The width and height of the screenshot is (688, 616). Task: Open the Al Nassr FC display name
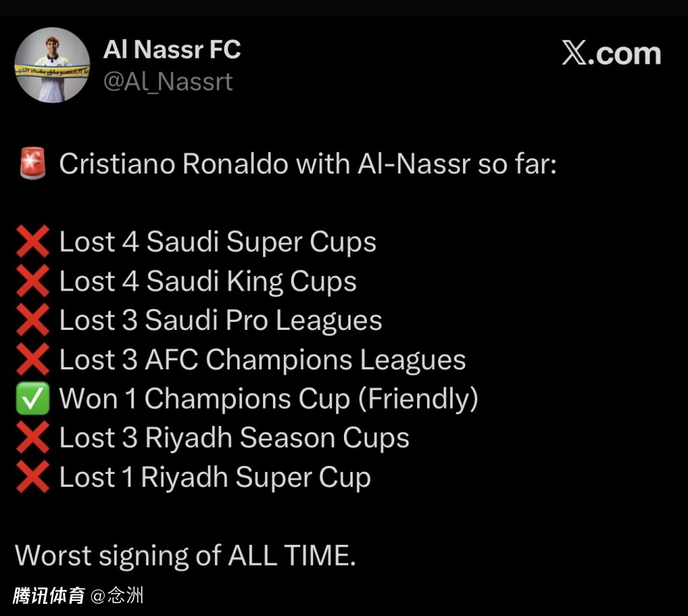(x=172, y=49)
